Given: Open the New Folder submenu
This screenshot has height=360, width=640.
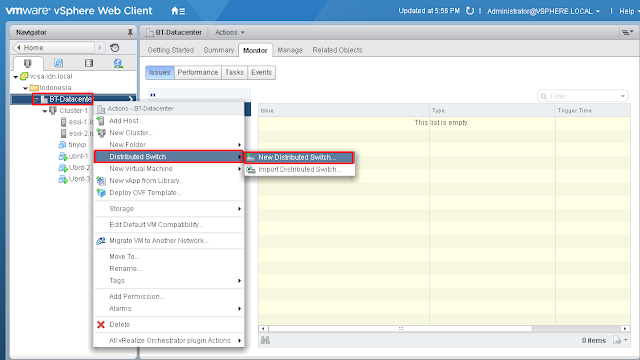Looking at the screenshot, I should (x=169, y=144).
